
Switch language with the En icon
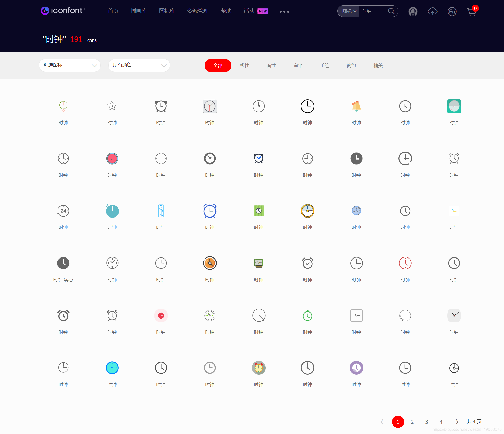[x=452, y=11]
